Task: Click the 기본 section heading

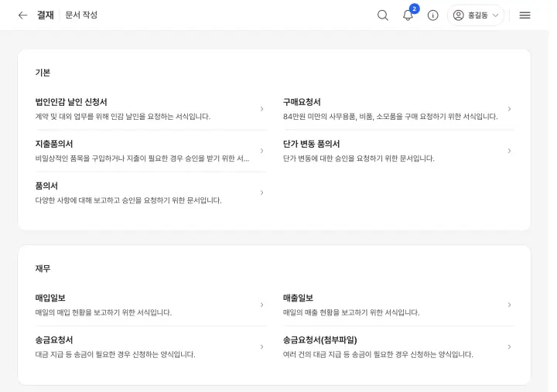Action: tap(43, 73)
